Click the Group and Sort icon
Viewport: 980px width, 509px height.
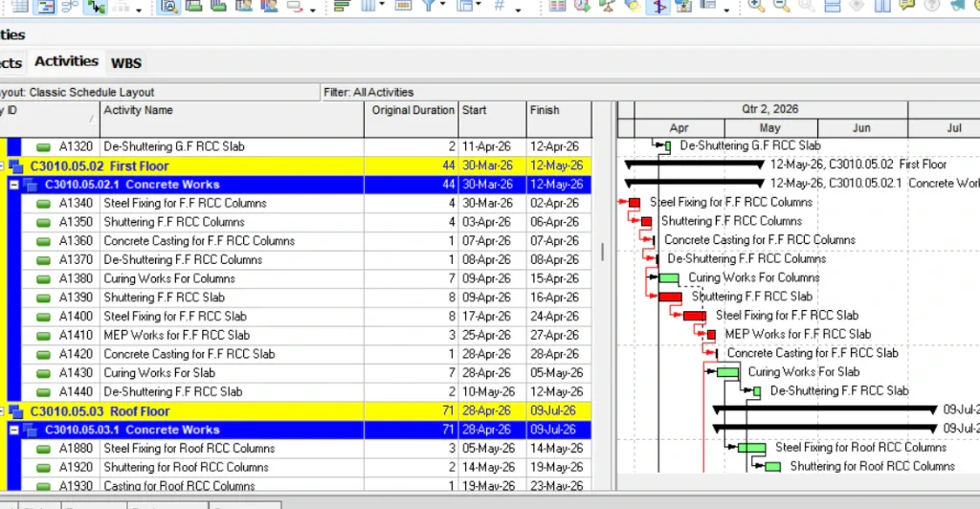(x=464, y=7)
